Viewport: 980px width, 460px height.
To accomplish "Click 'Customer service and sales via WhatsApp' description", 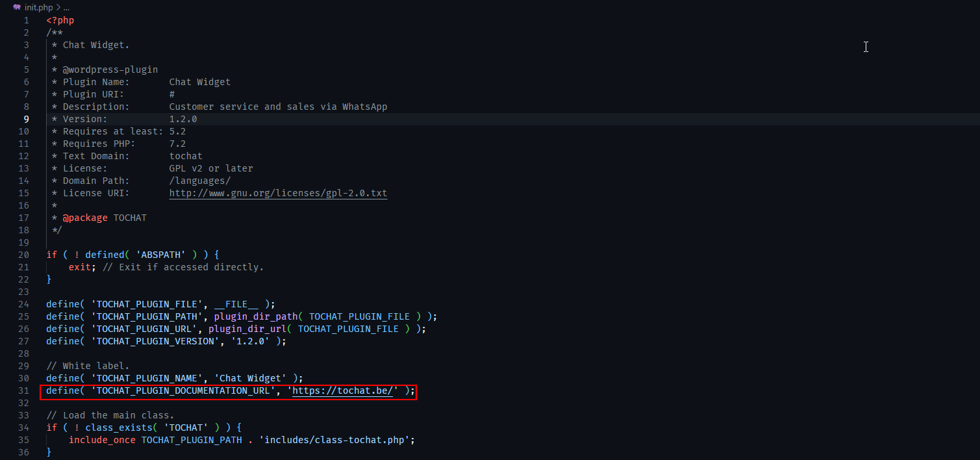I will tap(278, 107).
